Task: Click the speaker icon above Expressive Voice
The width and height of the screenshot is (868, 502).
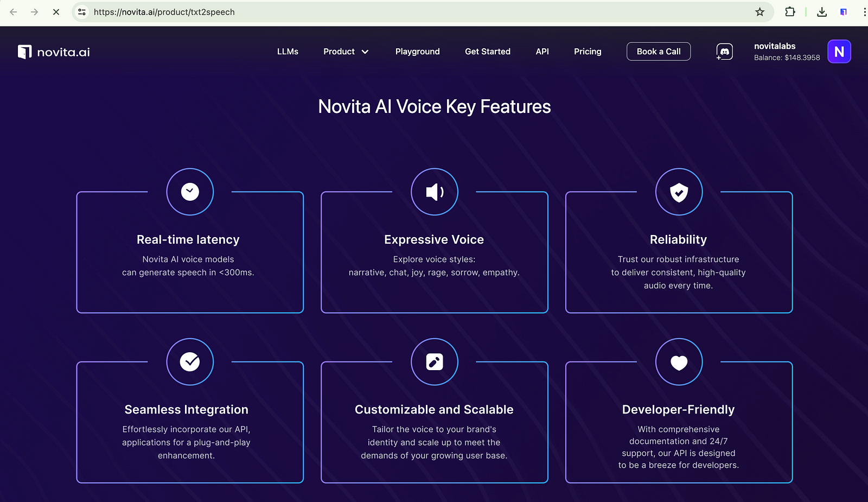Action: coord(435,192)
